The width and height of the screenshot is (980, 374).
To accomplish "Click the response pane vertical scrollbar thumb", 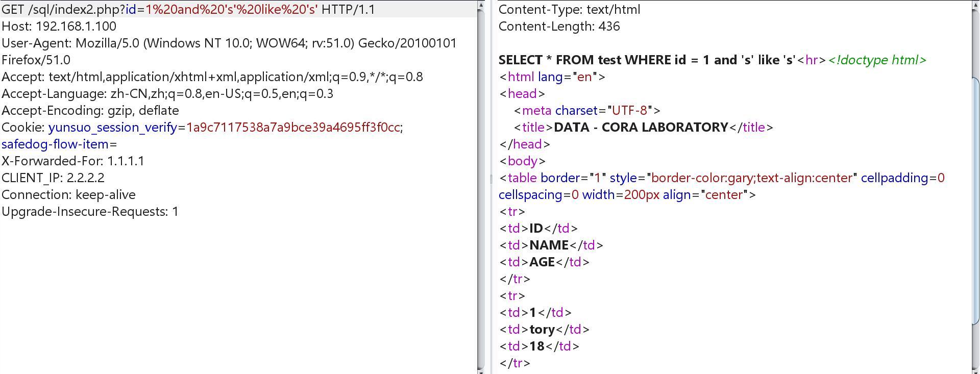I will point(975,201).
